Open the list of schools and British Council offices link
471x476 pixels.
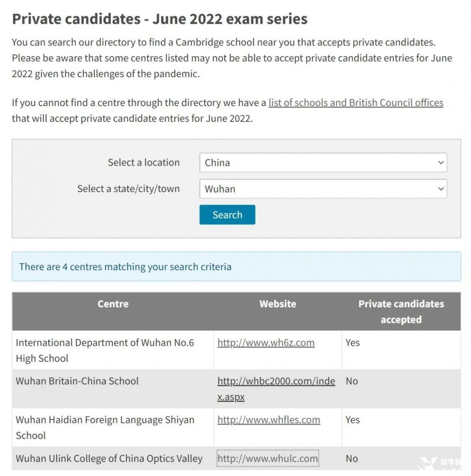(356, 103)
